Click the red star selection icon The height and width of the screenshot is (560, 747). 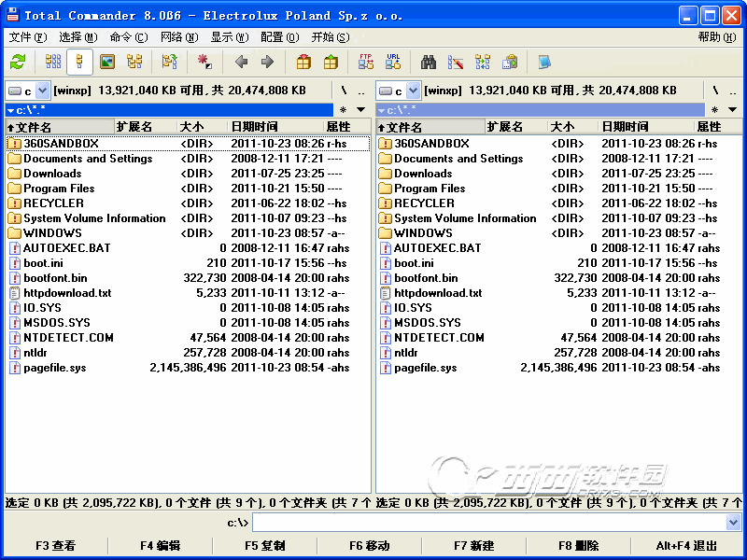(x=204, y=62)
